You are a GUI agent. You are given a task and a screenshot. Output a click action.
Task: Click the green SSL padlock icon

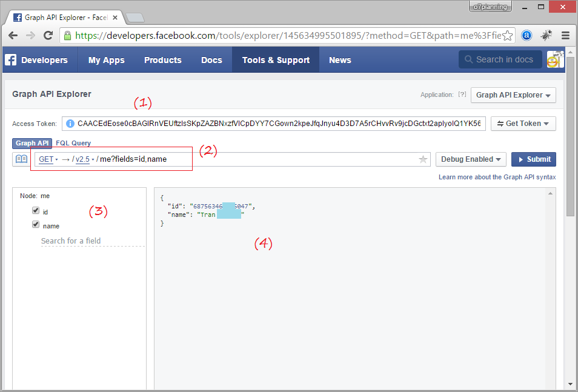pos(67,35)
